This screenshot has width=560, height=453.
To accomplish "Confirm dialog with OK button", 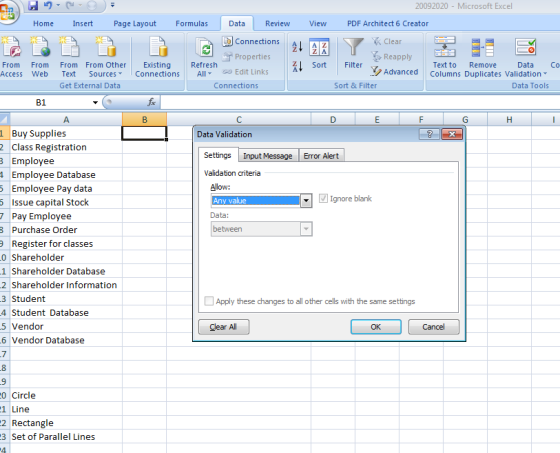I will [x=376, y=327].
